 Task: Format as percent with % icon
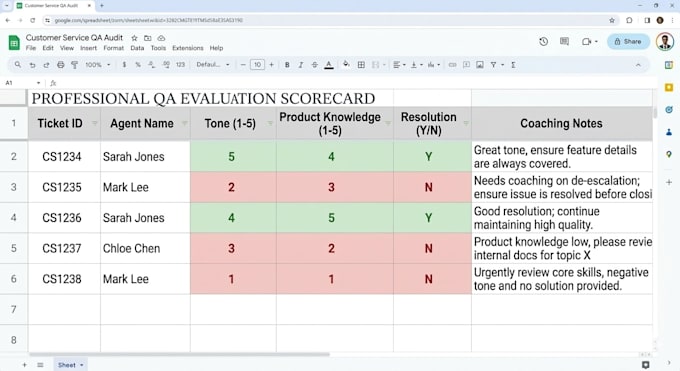tap(138, 65)
